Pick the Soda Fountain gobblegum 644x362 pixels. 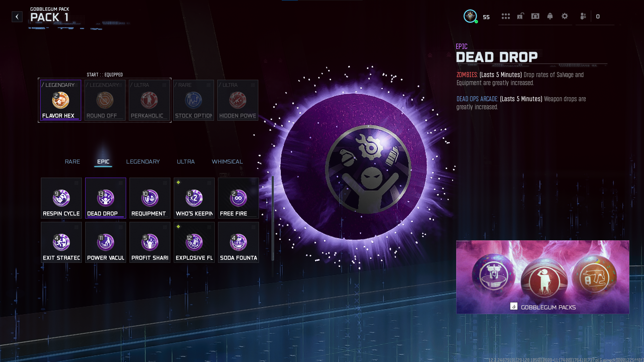(238, 242)
